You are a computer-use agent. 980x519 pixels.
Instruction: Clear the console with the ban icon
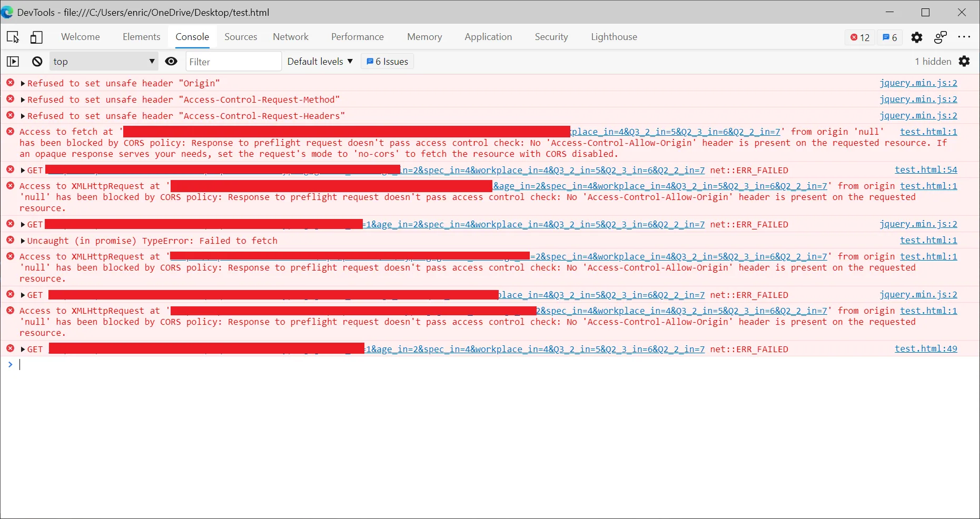coord(37,62)
